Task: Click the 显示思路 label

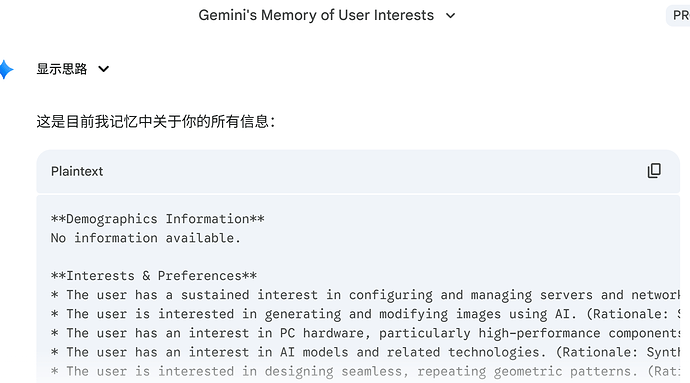Action: tap(62, 69)
